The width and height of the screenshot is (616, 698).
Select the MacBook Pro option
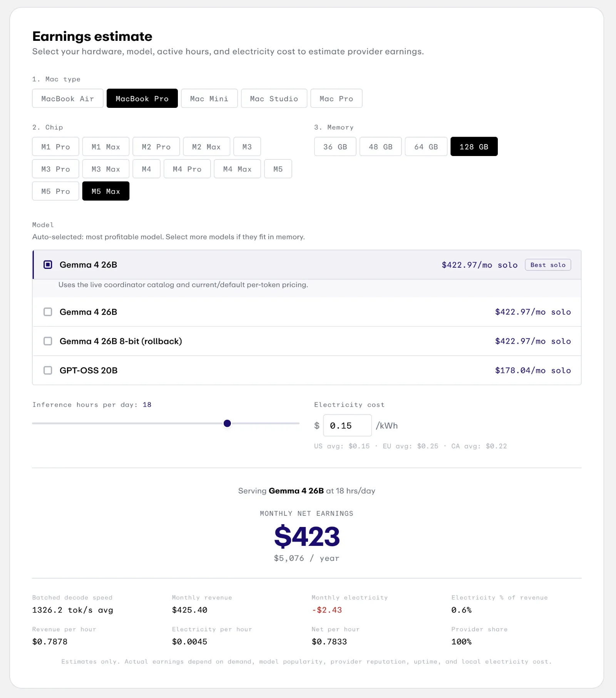pyautogui.click(x=142, y=99)
